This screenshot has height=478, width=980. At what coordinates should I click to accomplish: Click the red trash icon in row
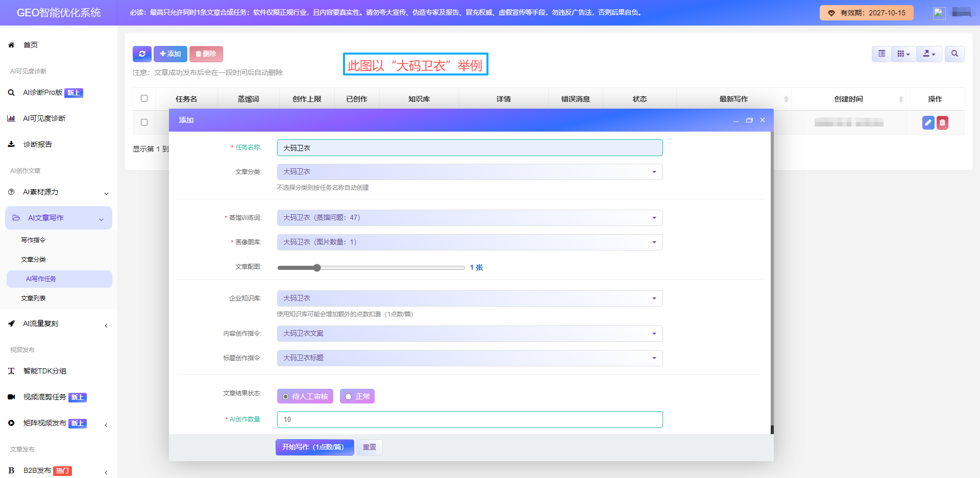pos(942,122)
